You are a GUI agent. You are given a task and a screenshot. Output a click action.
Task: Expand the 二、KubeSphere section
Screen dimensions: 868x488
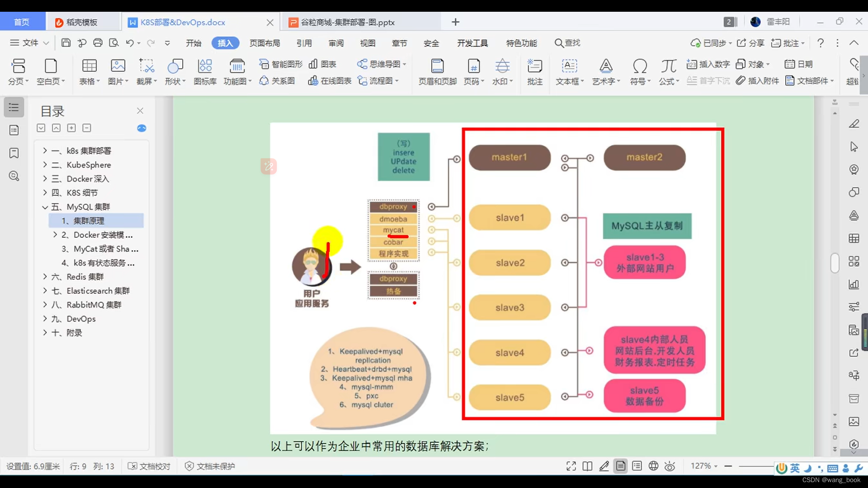click(45, 164)
